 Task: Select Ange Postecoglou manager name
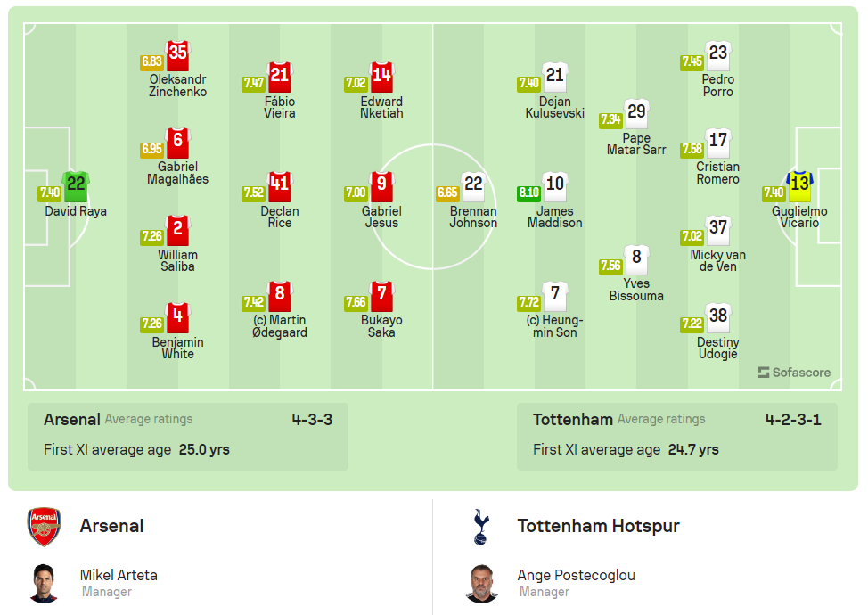[x=576, y=575]
